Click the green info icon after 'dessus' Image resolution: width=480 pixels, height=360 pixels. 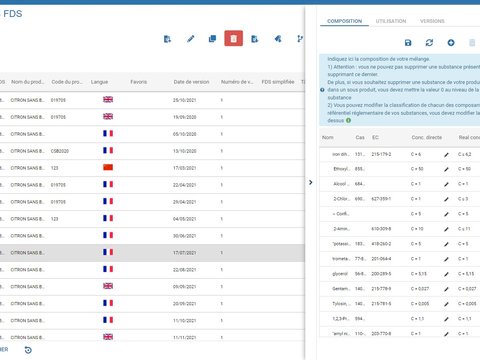click(x=348, y=120)
